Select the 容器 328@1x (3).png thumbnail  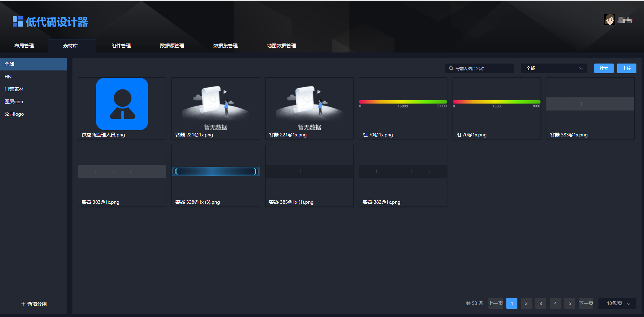pyautogui.click(x=216, y=176)
